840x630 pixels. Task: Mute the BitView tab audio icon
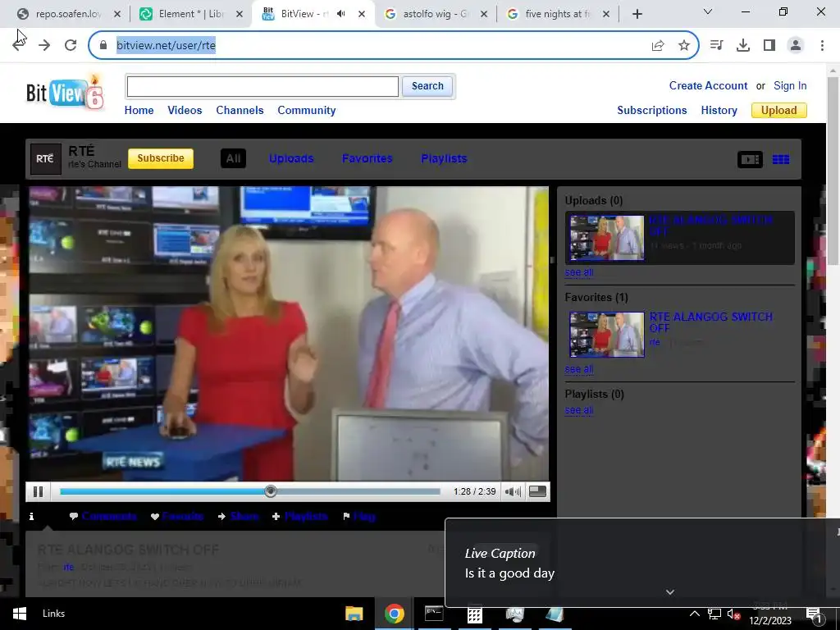[340, 14]
